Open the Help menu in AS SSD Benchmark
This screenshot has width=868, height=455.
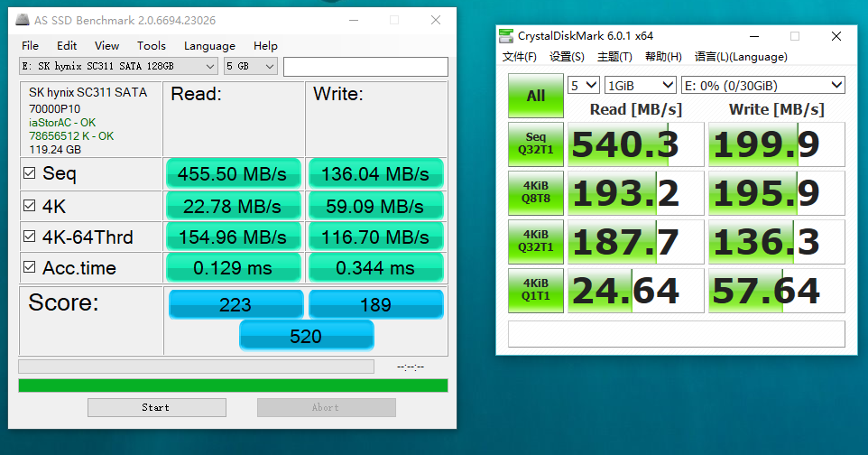click(x=265, y=45)
